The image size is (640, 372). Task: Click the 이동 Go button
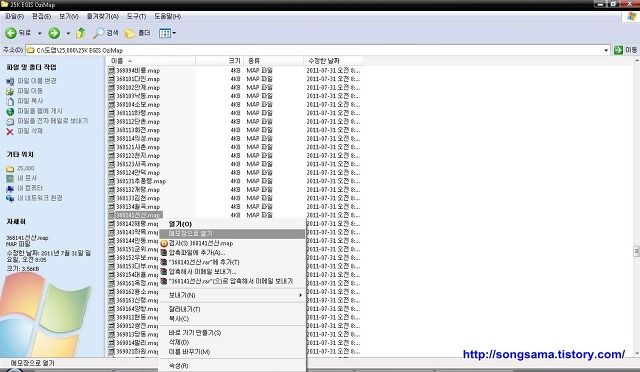(x=625, y=50)
